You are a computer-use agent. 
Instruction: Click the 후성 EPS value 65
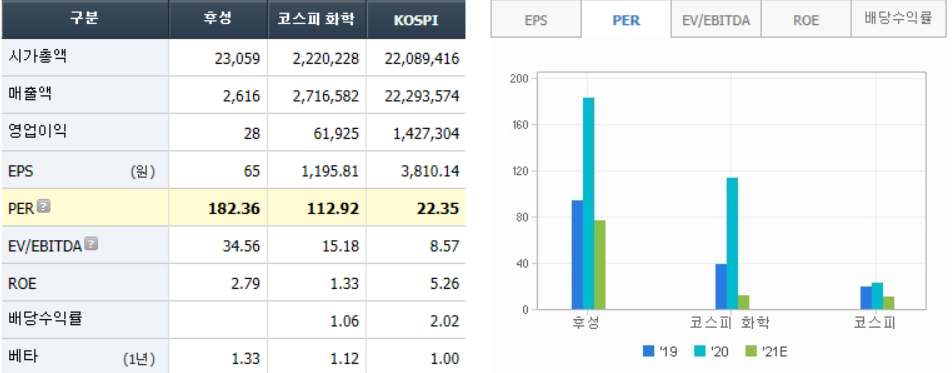point(253,171)
